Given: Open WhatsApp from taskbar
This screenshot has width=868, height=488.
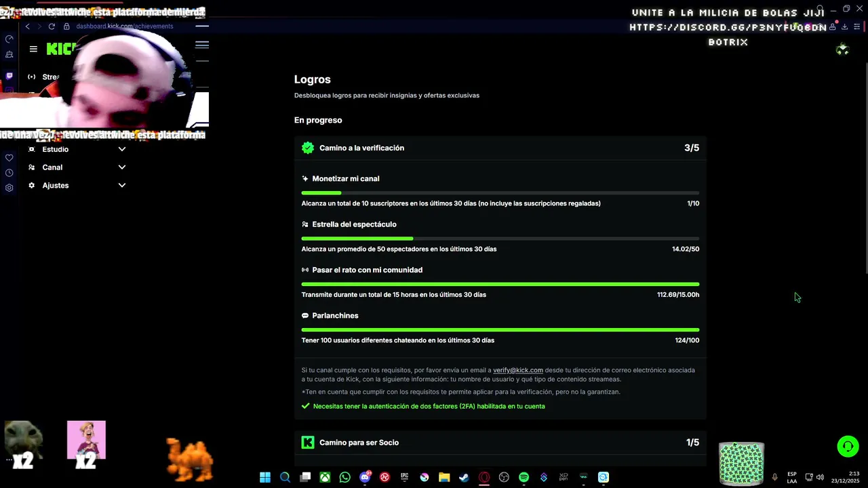Looking at the screenshot, I should [x=345, y=477].
